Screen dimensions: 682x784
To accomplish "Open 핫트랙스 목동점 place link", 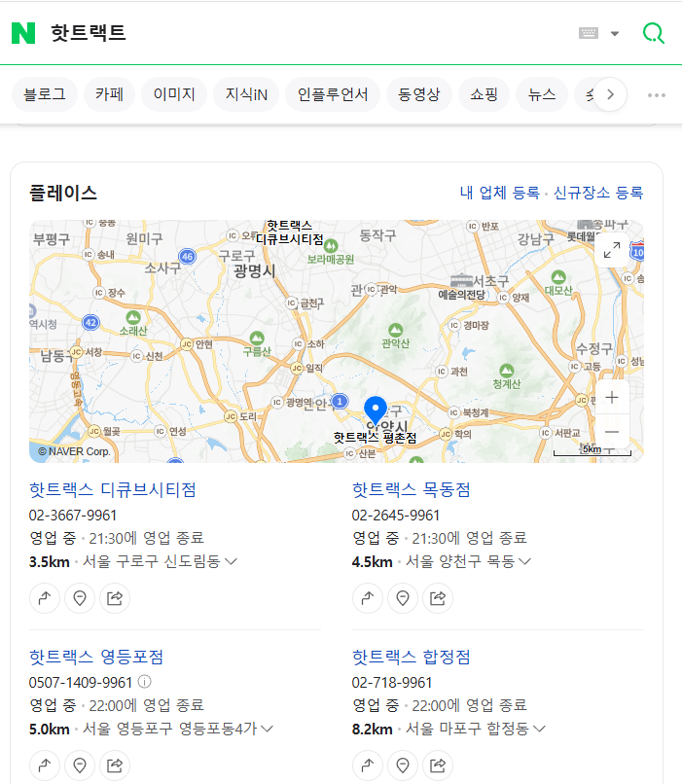I will [x=411, y=489].
